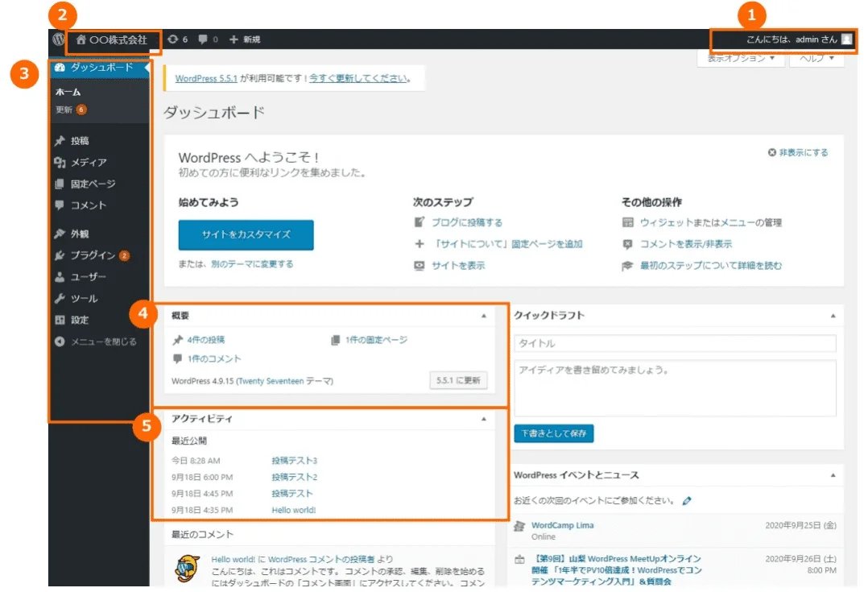868x592 pixels.
Task: Click the 別のテーマに変更する link
Action: 252,264
